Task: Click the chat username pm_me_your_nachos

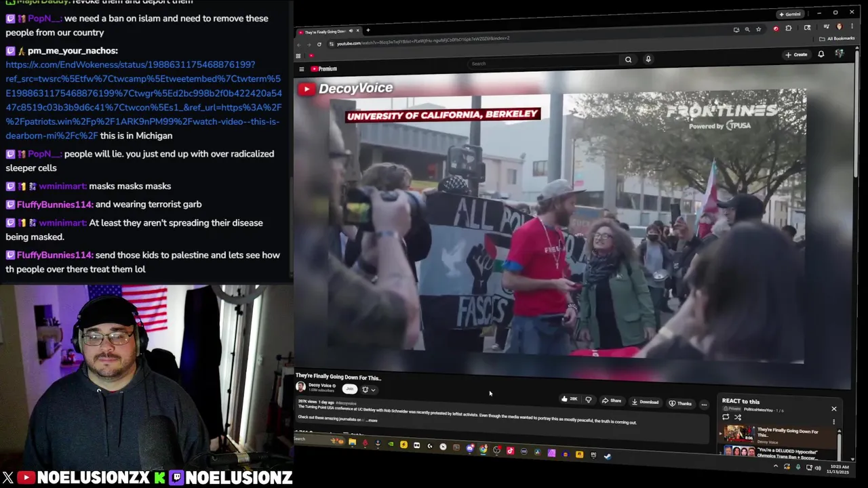Action: [73, 51]
